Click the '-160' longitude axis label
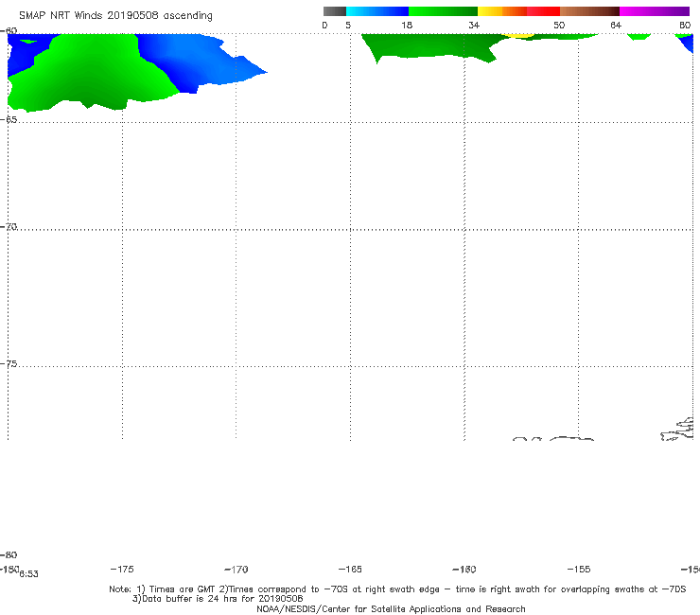This screenshot has width=700, height=615. pos(464,570)
